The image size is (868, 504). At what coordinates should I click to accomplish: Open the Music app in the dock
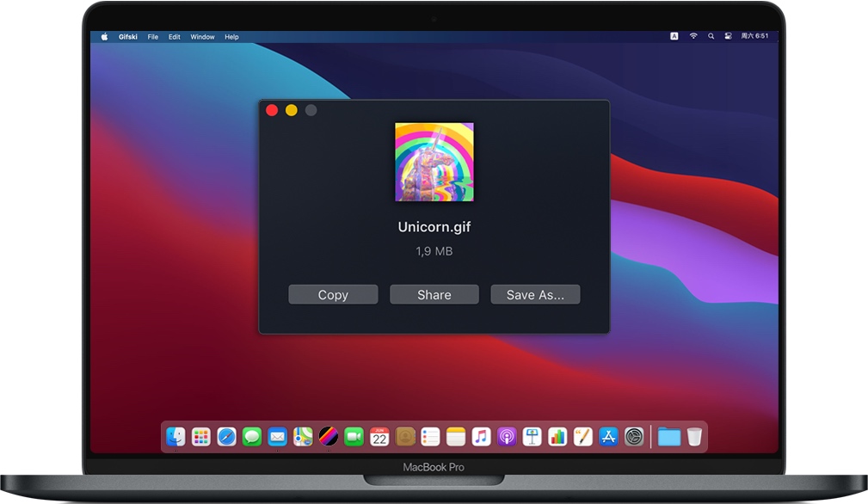click(x=481, y=437)
